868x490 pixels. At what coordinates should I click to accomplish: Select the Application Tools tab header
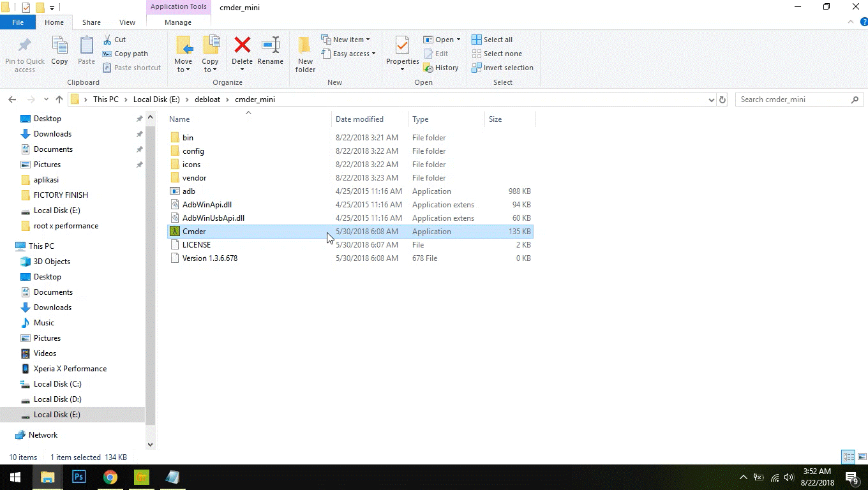(x=179, y=7)
